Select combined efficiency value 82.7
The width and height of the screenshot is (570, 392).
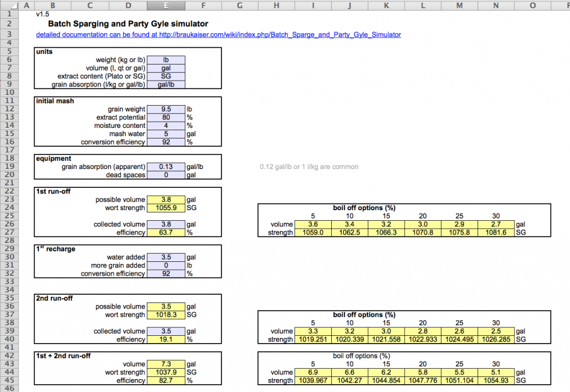(166, 380)
